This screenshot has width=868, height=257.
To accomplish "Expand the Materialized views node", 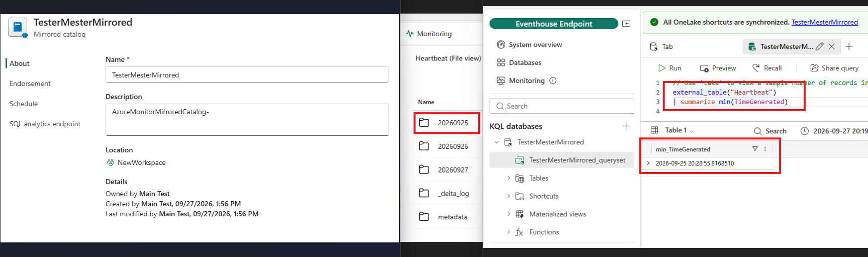I will (x=509, y=214).
